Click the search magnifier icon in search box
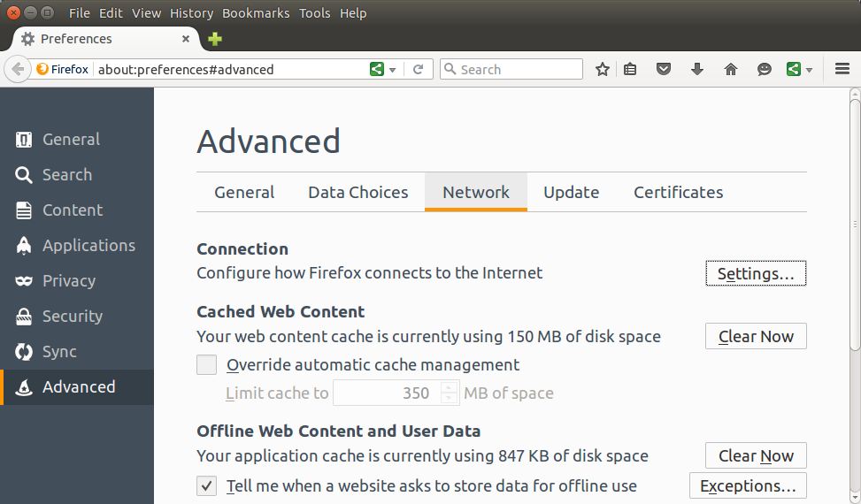Screen dimensions: 861x504 click(450, 69)
